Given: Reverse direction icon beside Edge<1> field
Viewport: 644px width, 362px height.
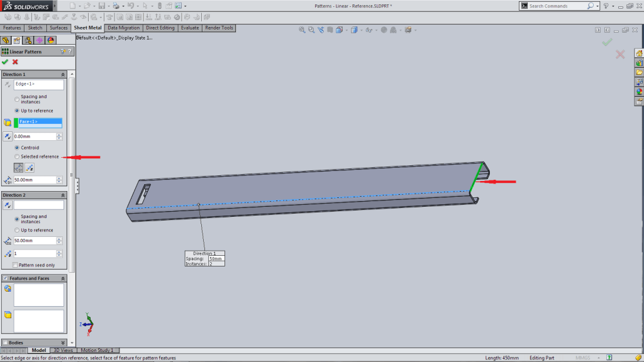Looking at the screenshot, I should (x=8, y=84).
